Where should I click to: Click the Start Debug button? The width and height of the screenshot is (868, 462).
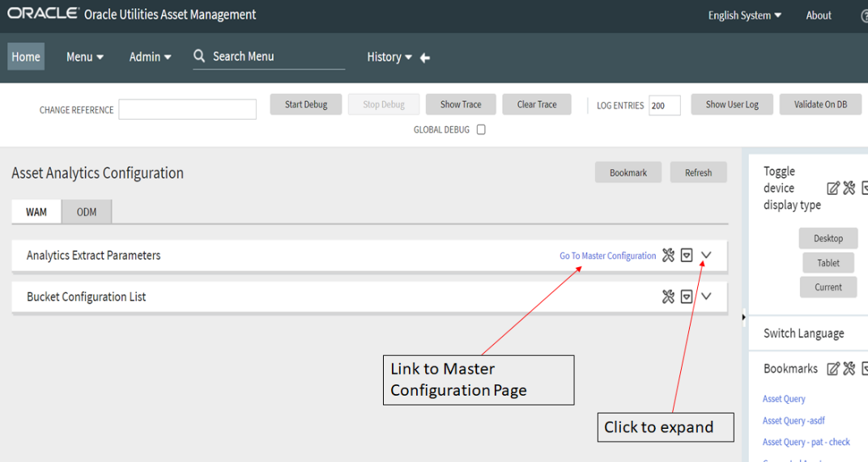[305, 104]
